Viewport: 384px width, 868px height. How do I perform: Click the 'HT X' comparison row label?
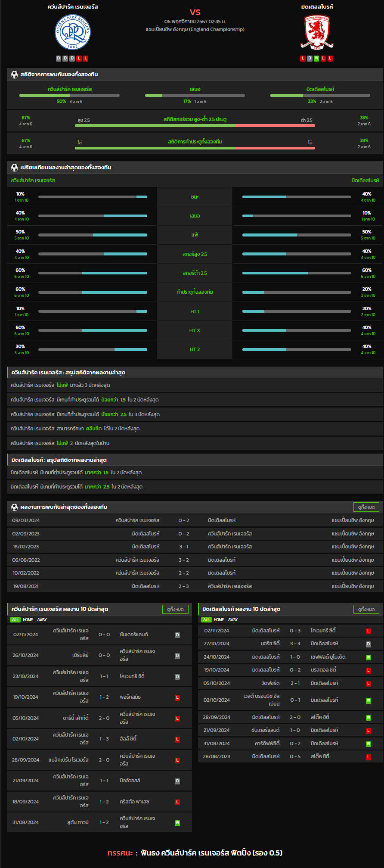tap(195, 330)
